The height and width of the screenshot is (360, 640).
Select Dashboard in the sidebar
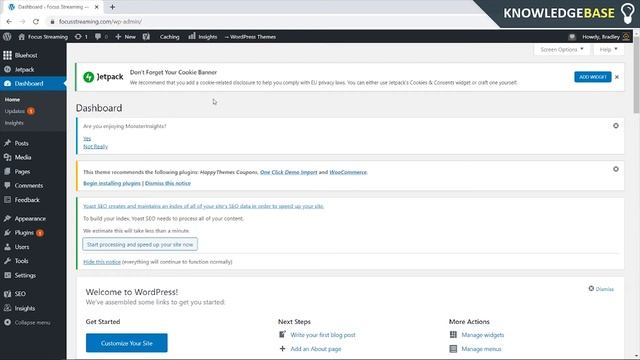click(33, 83)
